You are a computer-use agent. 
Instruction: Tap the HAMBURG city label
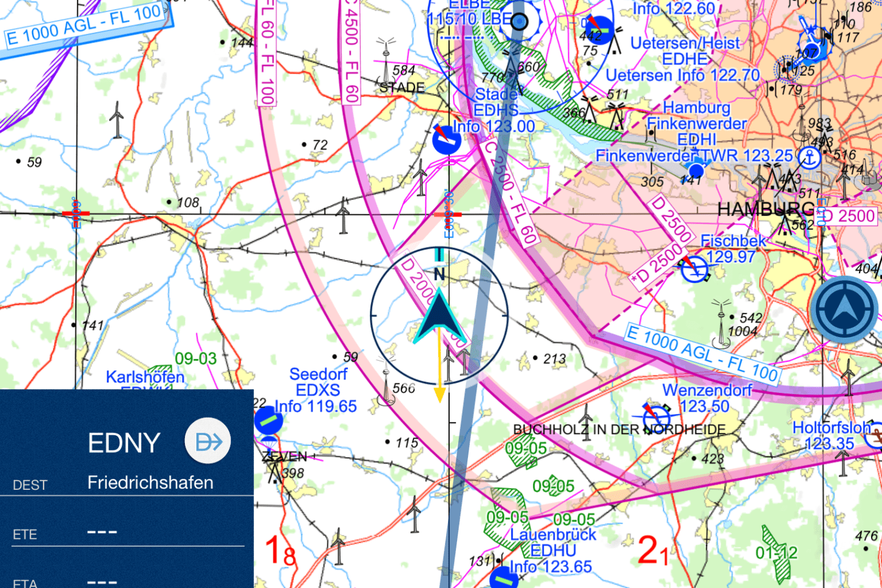(766, 210)
